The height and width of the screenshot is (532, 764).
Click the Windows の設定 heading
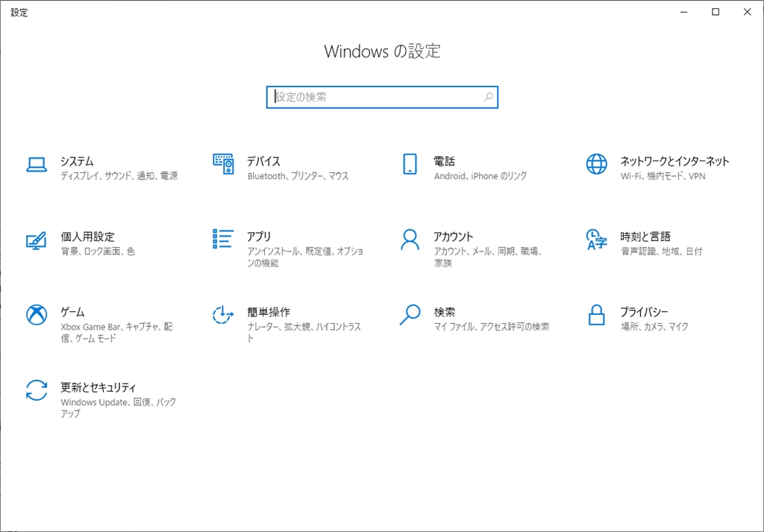(x=383, y=51)
